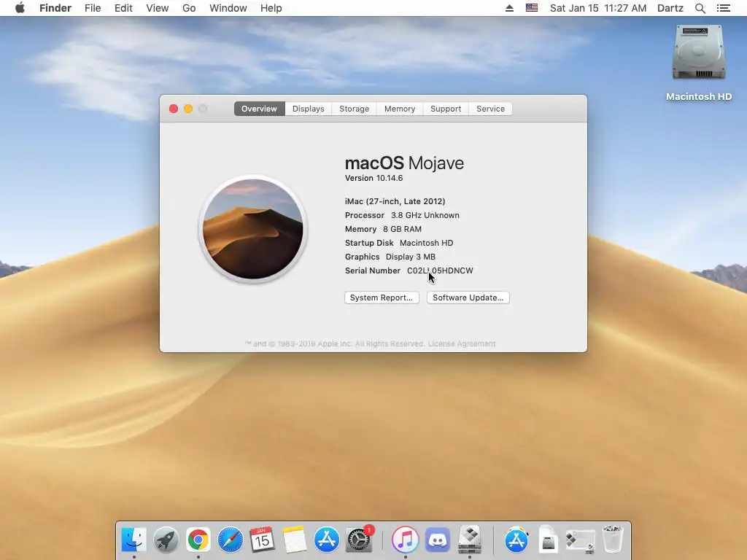Close the About This Mac window
747x560 pixels.
(174, 109)
